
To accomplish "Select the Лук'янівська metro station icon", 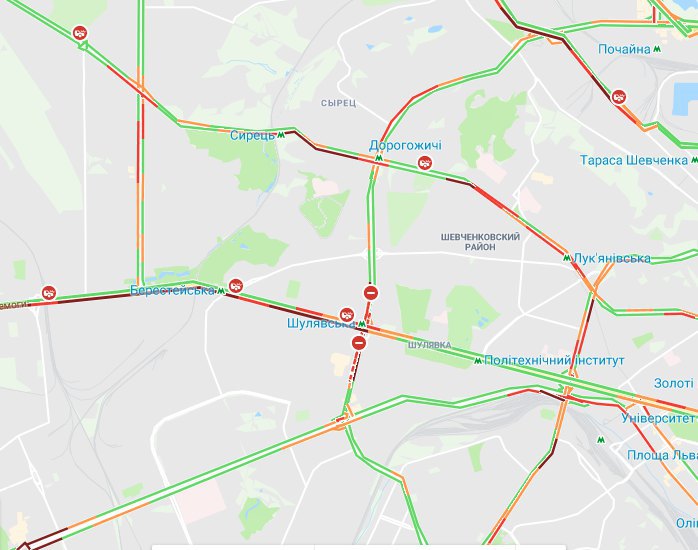I will tap(567, 258).
